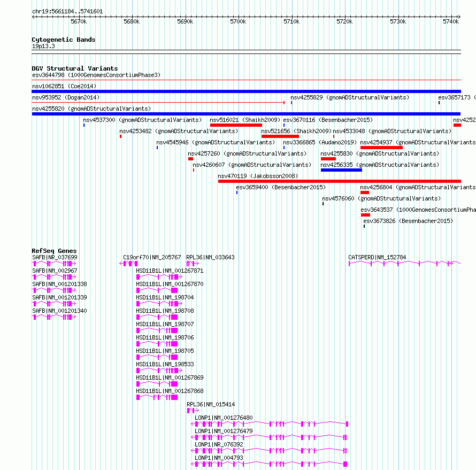Viewport: 476px width, 470px height.
Task: Open HSD11B1L|NM_001267870 transcript
Action: [x=157, y=290]
